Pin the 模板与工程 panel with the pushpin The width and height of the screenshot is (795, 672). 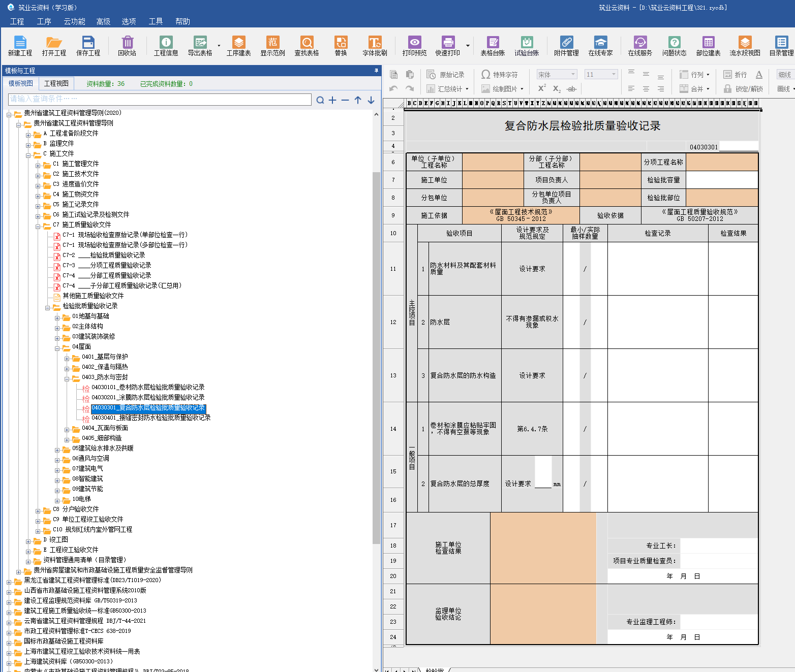tap(377, 71)
